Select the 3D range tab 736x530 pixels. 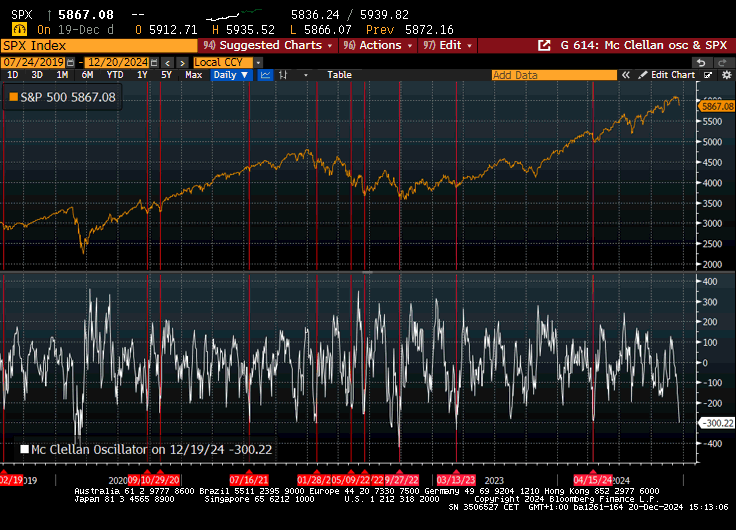(x=37, y=75)
